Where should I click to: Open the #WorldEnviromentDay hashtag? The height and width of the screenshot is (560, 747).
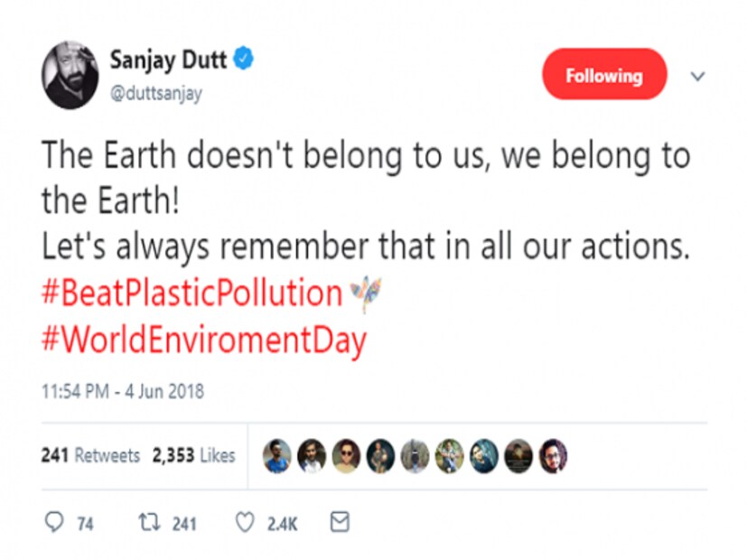[x=203, y=343]
